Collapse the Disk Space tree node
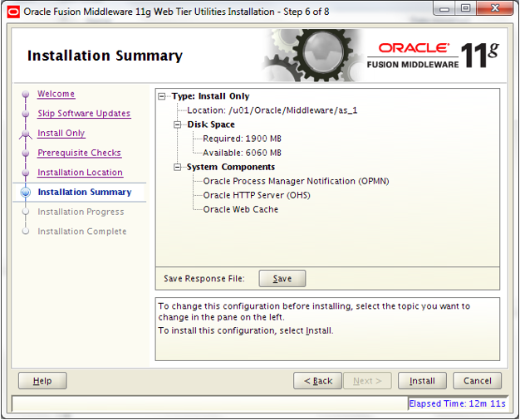 click(178, 125)
